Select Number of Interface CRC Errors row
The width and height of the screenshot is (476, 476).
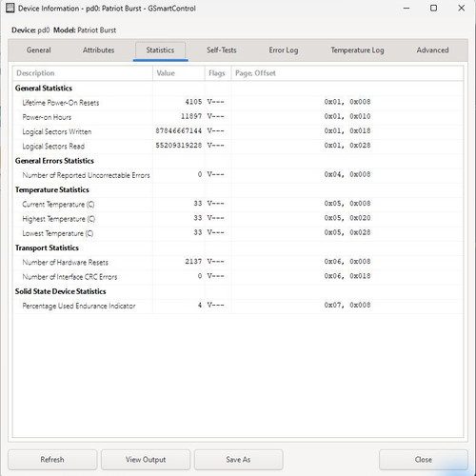tap(238, 277)
